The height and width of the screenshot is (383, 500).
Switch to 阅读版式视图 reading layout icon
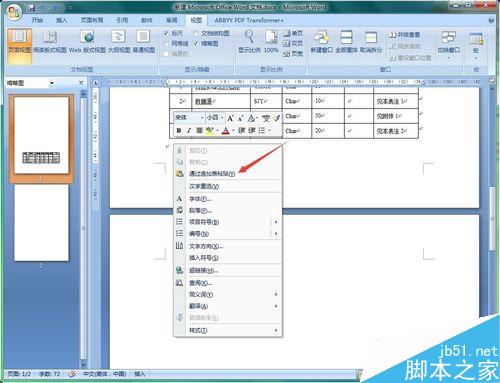point(50,42)
